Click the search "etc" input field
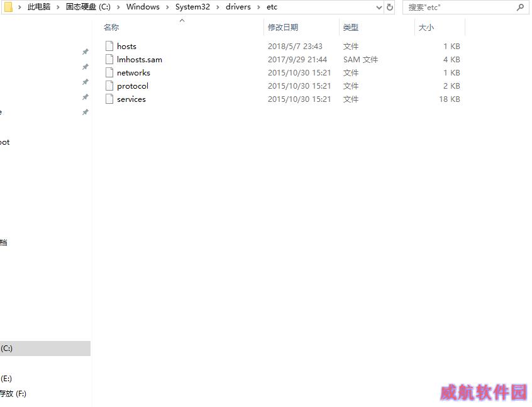The height and width of the screenshot is (407, 532). point(459,7)
